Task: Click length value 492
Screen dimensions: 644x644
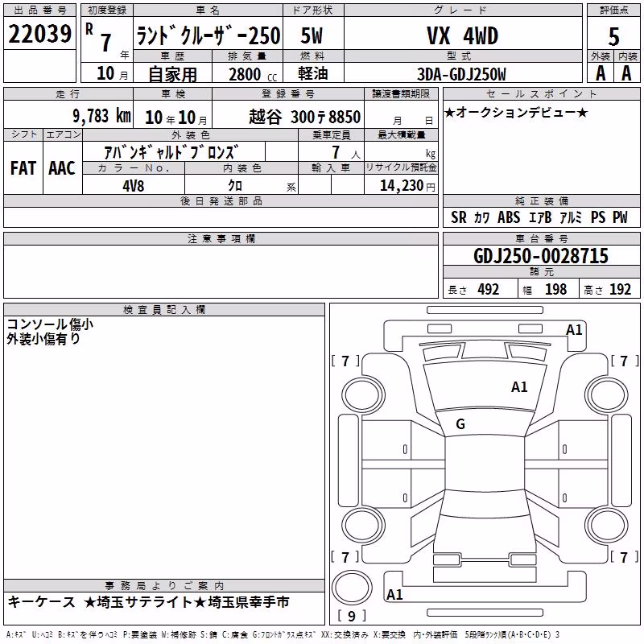Action: (489, 290)
